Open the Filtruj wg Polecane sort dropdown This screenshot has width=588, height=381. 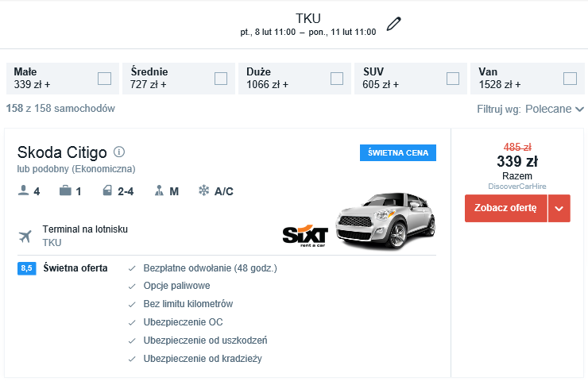coord(554,109)
